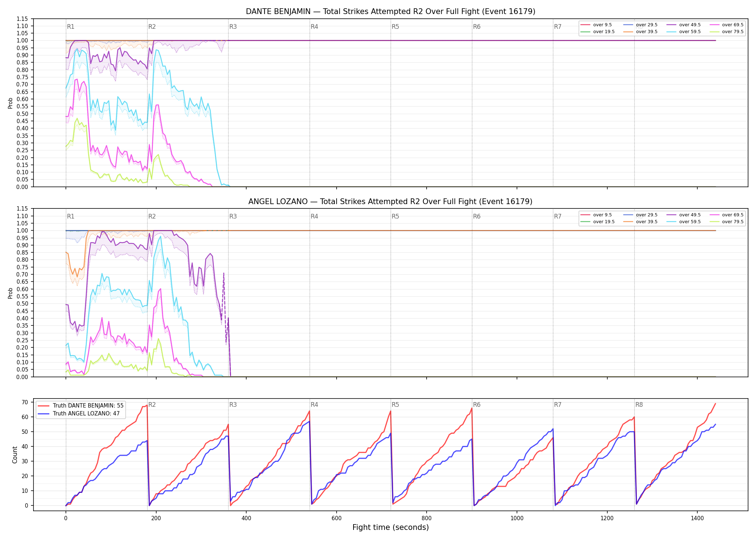This screenshot has height=540, width=756.
Task: Select "over 79.5" legend label in Dante chart
Action: (733, 32)
